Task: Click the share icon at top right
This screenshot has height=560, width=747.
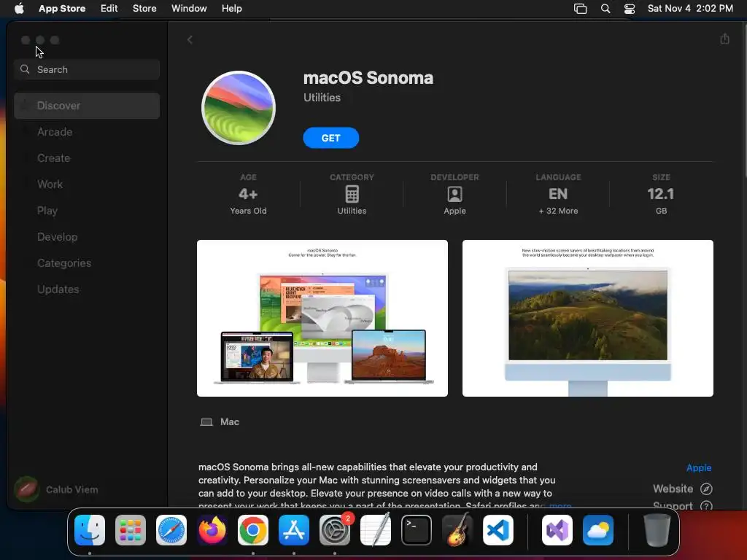Action: pos(724,39)
